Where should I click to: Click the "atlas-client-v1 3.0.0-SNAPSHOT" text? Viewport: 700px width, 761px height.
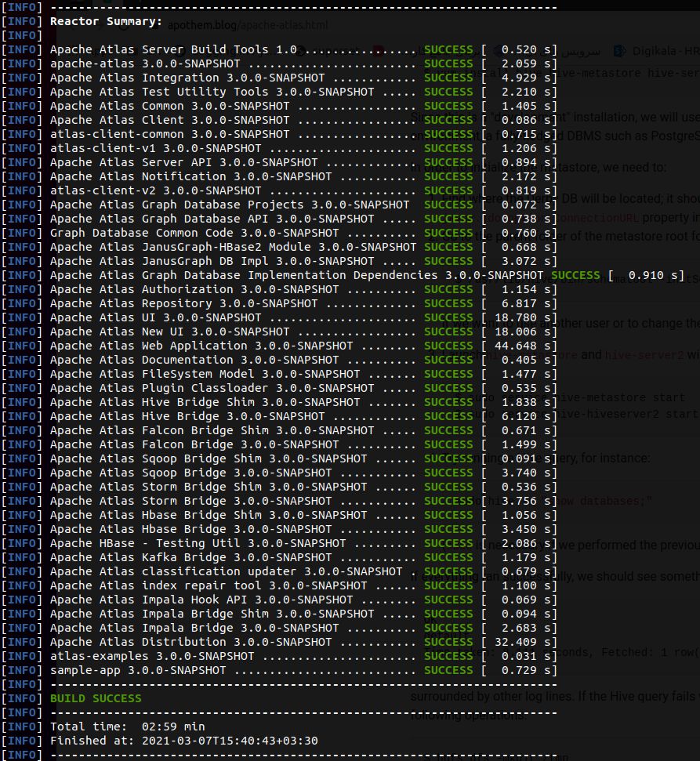coord(155,148)
